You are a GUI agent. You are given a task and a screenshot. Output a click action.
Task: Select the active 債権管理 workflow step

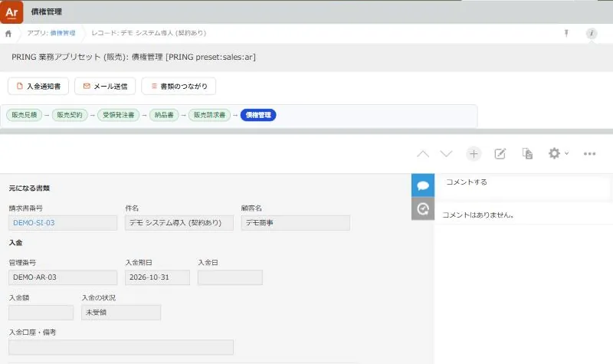click(x=258, y=115)
